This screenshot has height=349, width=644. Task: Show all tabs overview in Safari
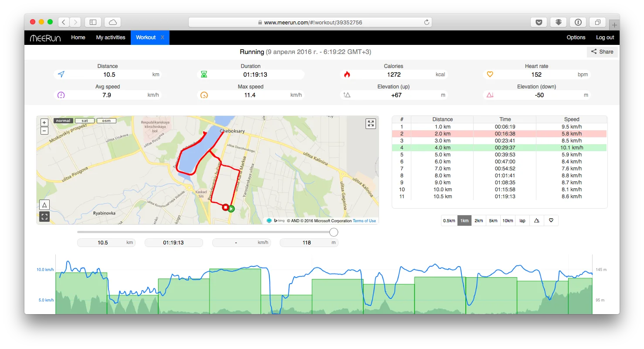(597, 22)
